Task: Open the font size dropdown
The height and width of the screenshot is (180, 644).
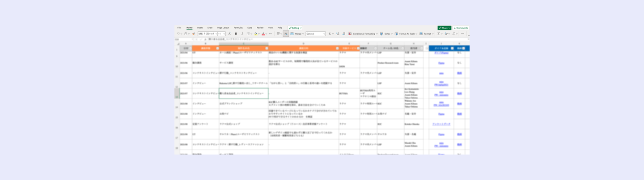Action: [221, 34]
